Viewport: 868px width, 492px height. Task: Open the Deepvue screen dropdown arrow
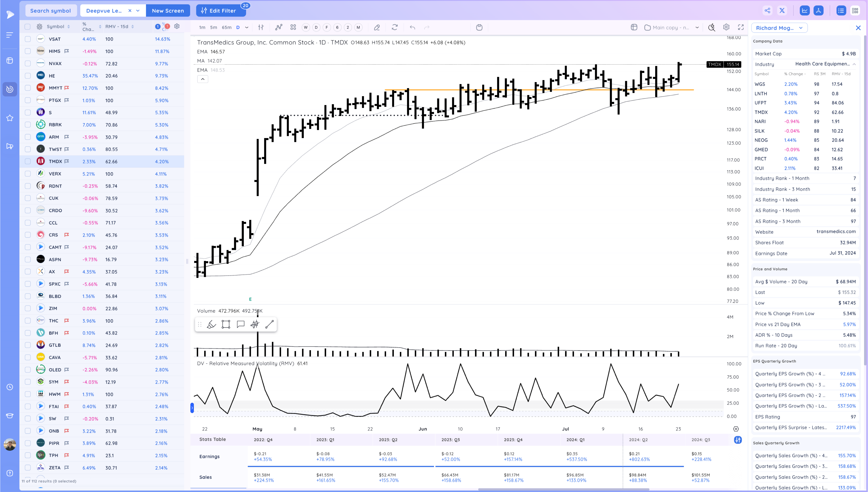click(138, 10)
